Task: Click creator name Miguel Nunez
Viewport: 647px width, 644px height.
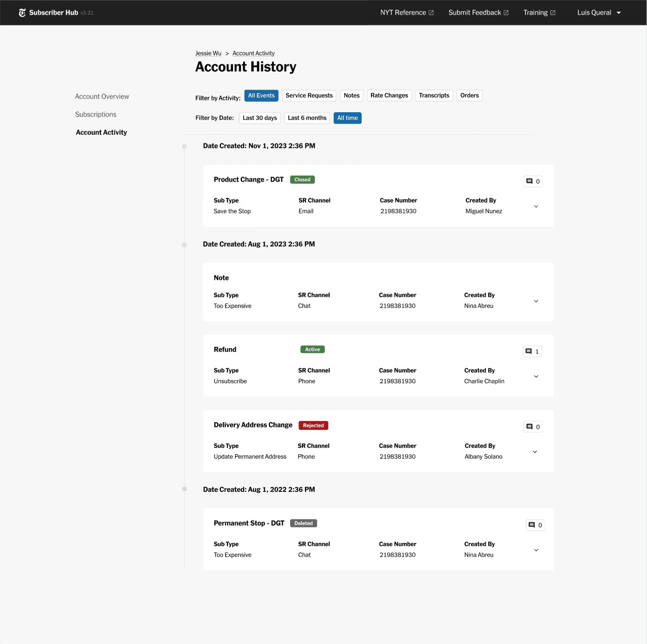Action: click(x=484, y=211)
